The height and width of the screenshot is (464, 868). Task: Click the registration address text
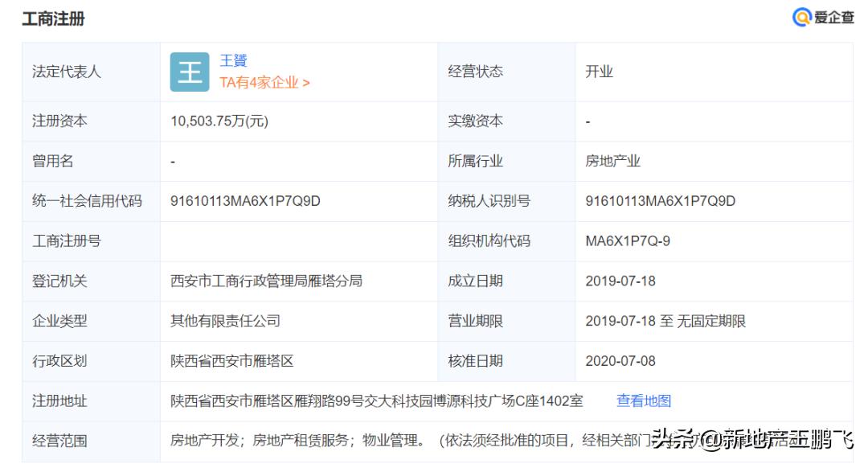[376, 400]
